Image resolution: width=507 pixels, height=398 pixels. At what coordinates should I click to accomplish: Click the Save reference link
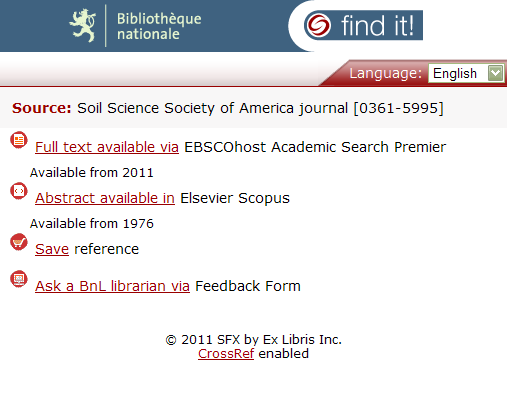(x=52, y=249)
